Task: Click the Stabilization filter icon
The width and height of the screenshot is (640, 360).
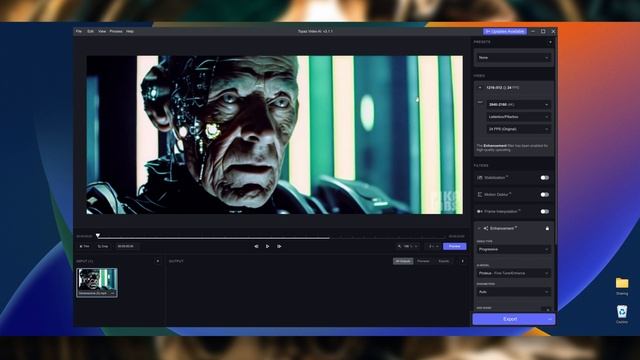Action: coord(480,178)
